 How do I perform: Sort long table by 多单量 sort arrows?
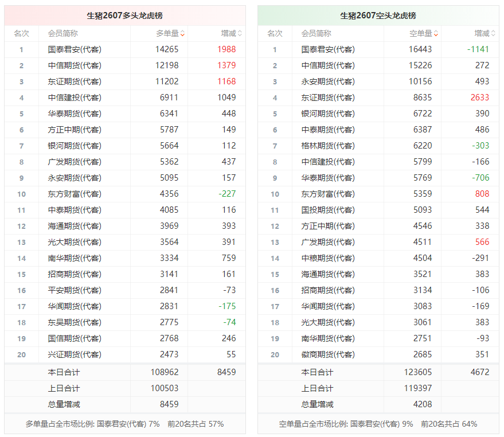click(182, 33)
